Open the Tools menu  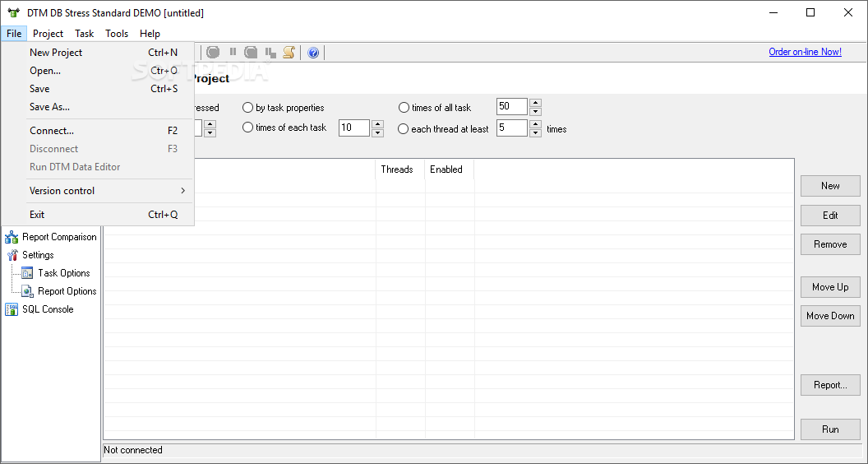click(117, 33)
